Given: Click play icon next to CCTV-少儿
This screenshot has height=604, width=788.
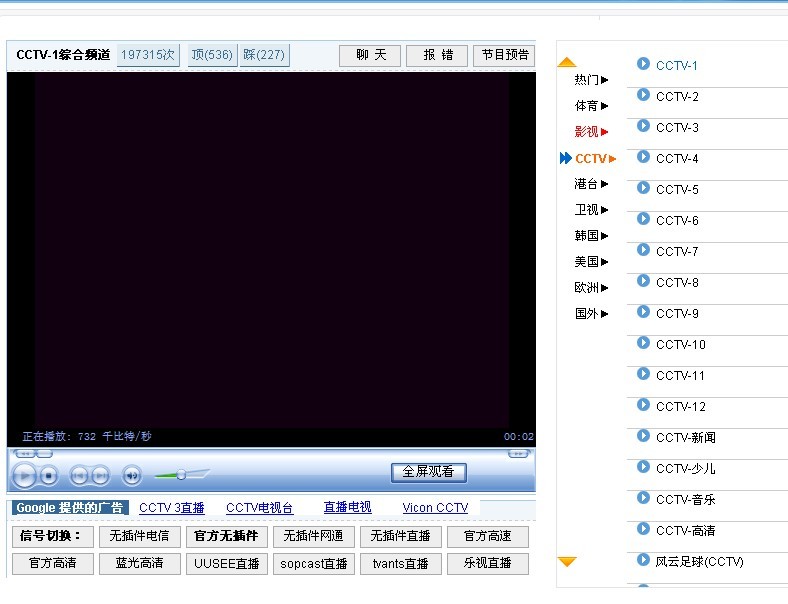Looking at the screenshot, I should 643,467.
